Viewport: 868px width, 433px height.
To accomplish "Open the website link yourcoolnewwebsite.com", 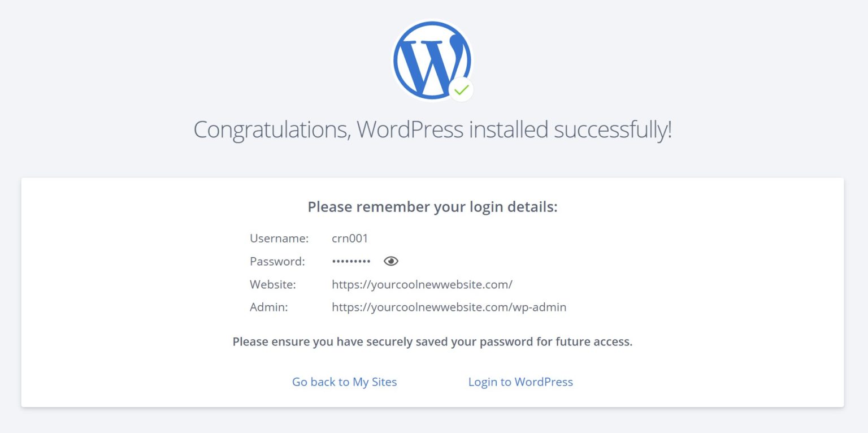I will 422,284.
